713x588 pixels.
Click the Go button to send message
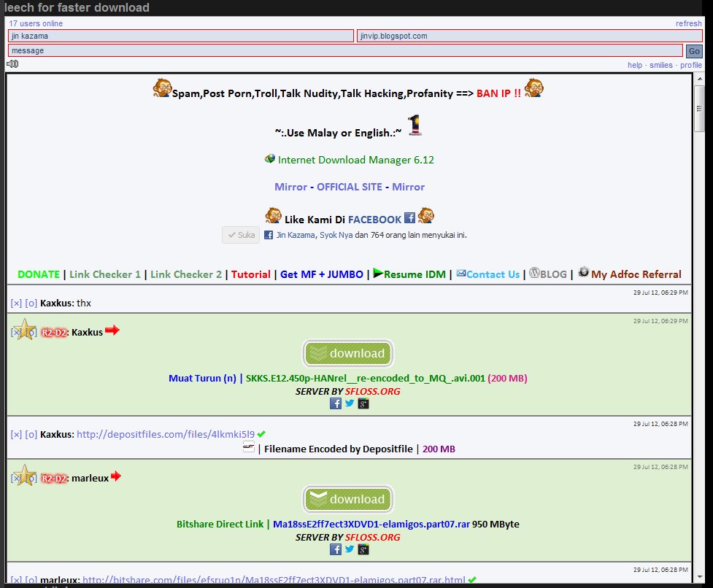pyautogui.click(x=694, y=51)
